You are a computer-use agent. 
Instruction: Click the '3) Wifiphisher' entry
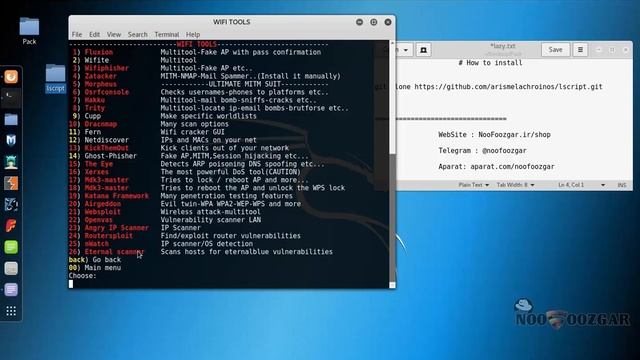click(x=100, y=68)
